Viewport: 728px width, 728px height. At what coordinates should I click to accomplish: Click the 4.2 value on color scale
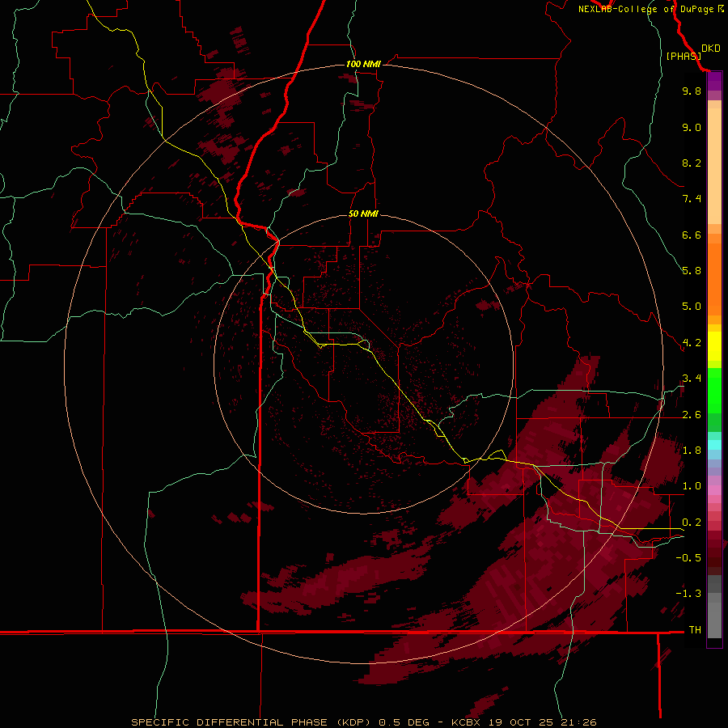pos(692,343)
